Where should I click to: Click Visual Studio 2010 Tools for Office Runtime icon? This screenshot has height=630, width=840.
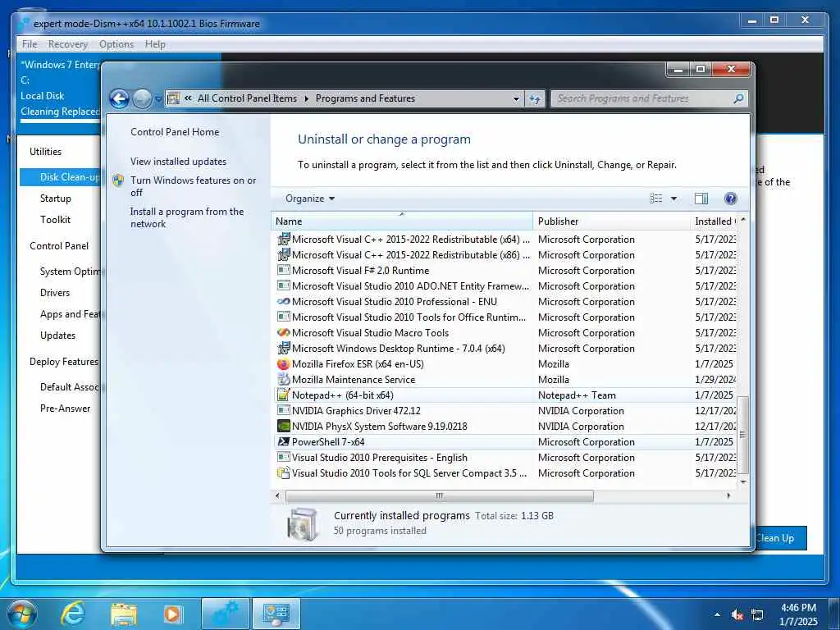283,317
